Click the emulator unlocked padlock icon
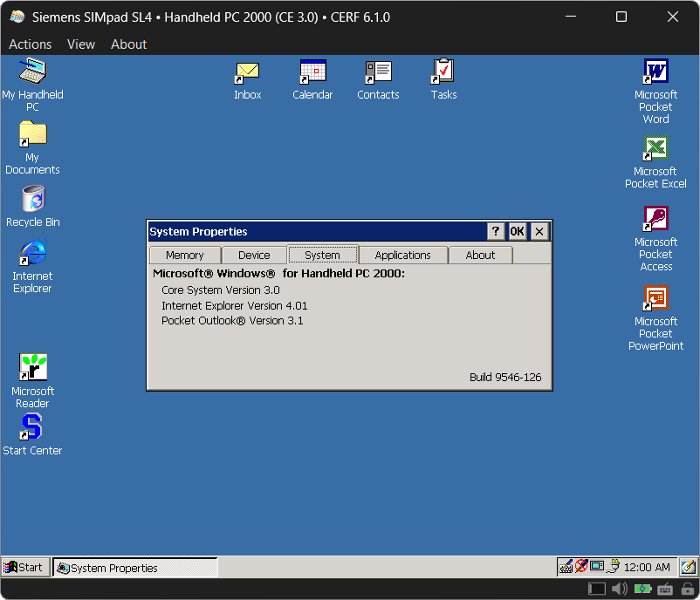The image size is (700, 600). (x=688, y=589)
